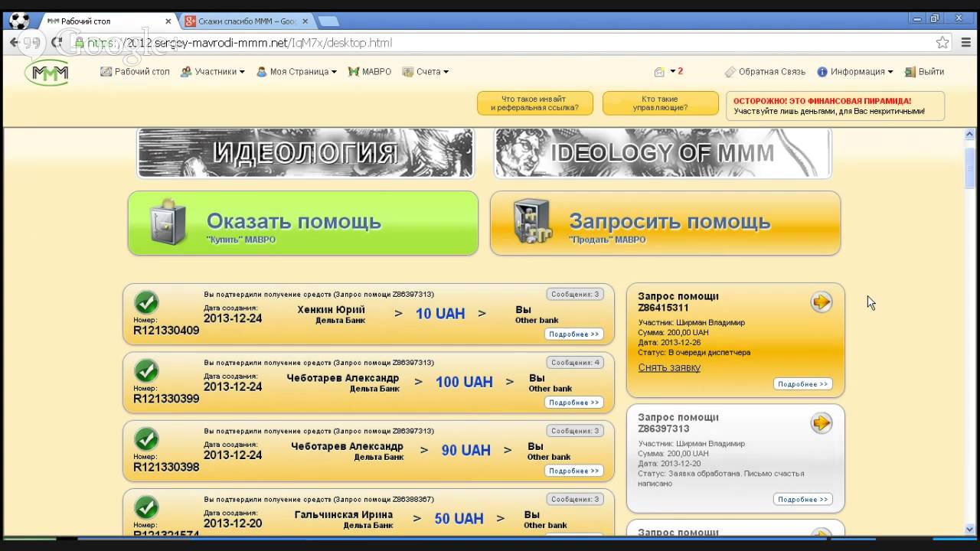Open the browser menu icon
Image resolution: width=980 pixels, height=551 pixels.
click(x=965, y=43)
